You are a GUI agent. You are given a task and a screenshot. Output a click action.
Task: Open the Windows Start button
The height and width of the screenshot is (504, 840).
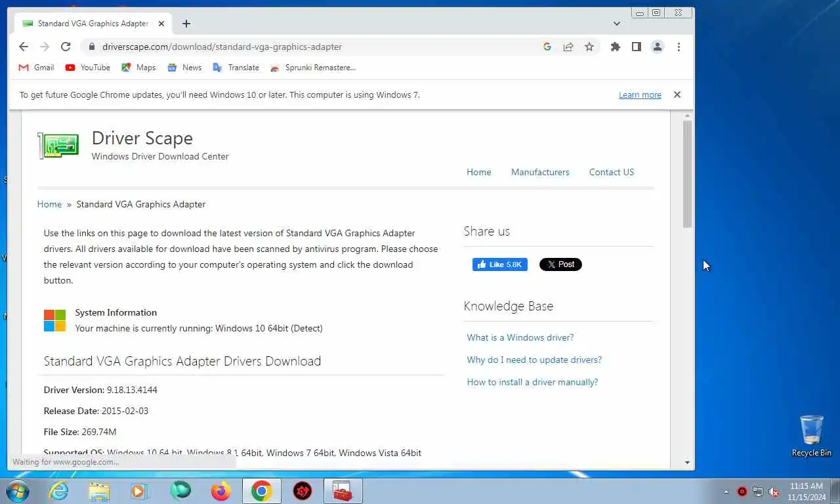pos(17,491)
